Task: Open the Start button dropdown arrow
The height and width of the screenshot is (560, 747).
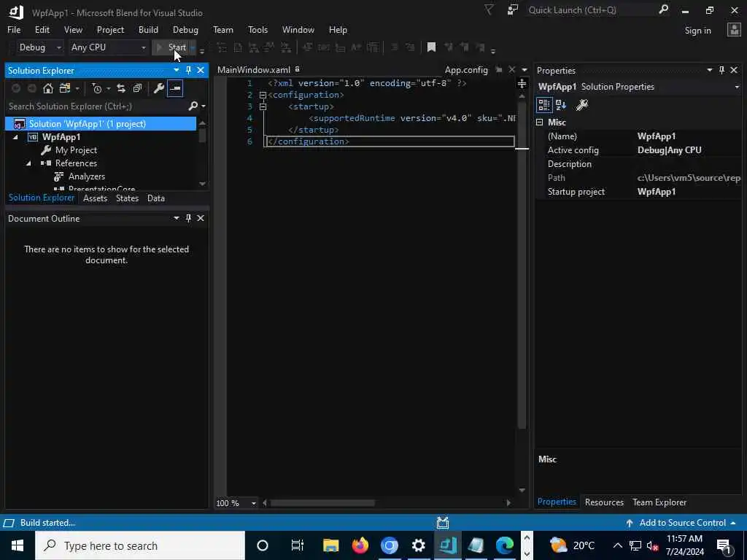Action: [193, 47]
